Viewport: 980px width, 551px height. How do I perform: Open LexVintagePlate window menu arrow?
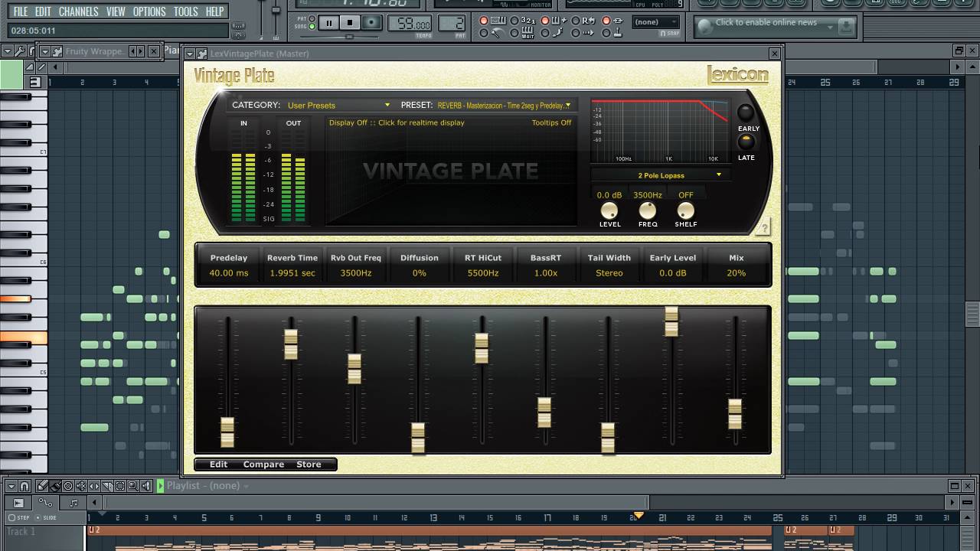click(190, 54)
